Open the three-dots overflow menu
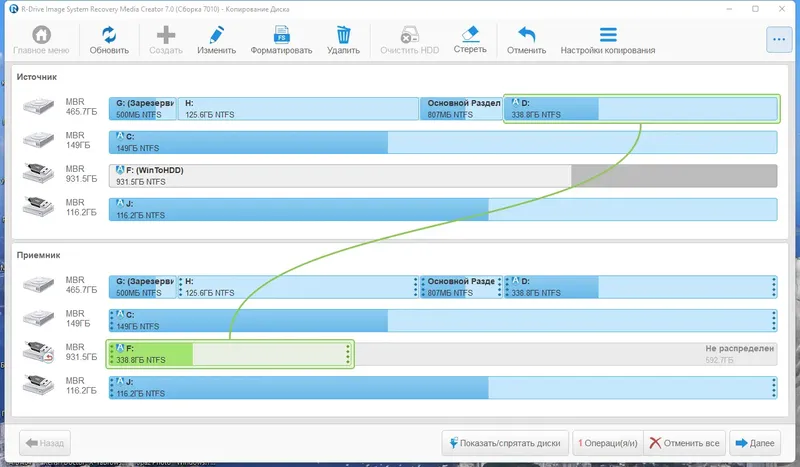Image resolution: width=800 pixels, height=467 pixels. [x=779, y=39]
